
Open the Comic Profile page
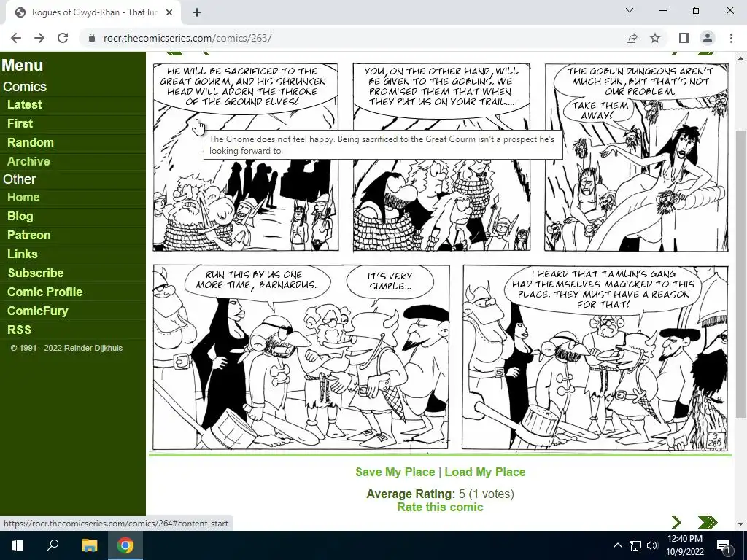click(44, 292)
